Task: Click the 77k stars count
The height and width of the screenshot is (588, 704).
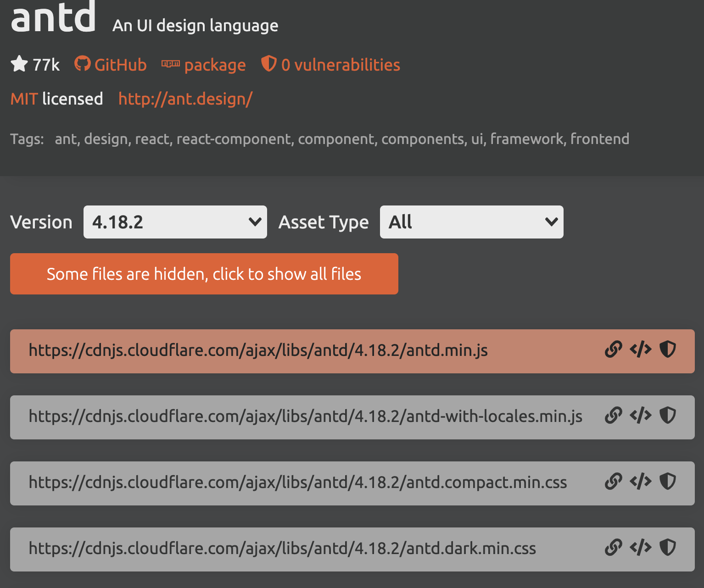Action: [46, 65]
